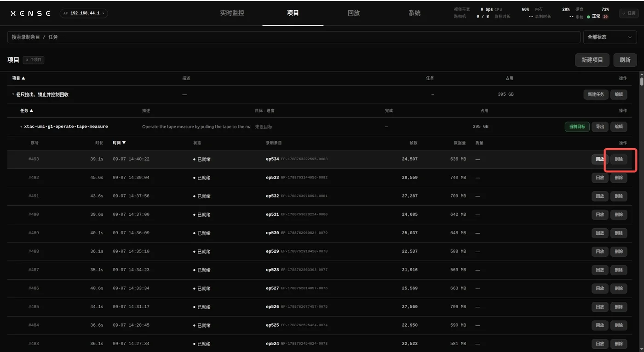The image size is (644, 352).
Task: Click the 09-07 14:37:56 timestamp cell
Action: click(x=131, y=196)
